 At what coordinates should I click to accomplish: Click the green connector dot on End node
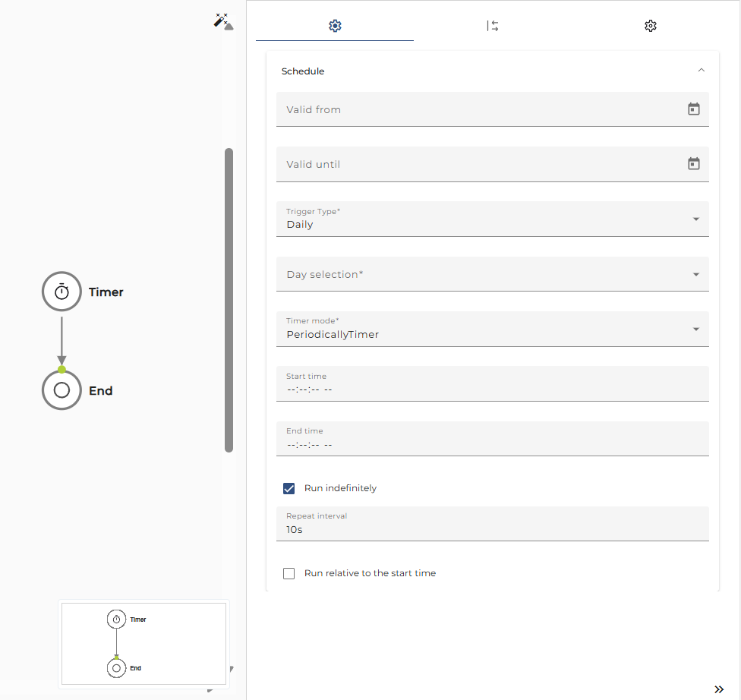click(x=61, y=369)
